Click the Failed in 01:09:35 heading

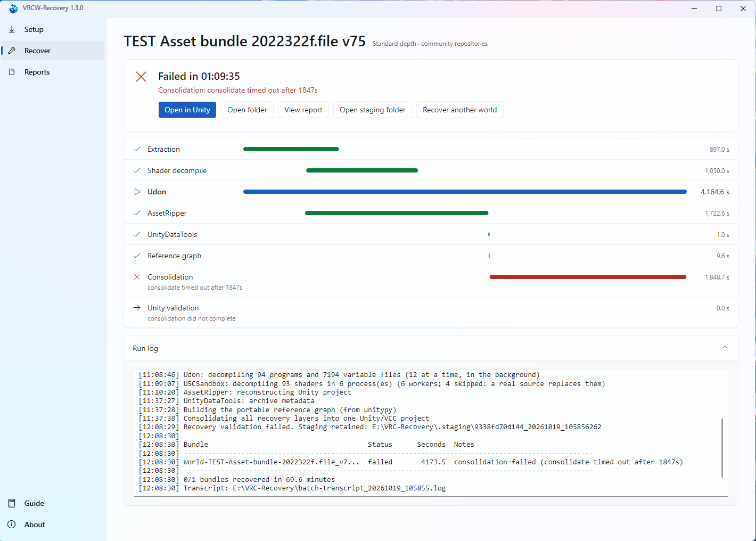[x=199, y=76]
